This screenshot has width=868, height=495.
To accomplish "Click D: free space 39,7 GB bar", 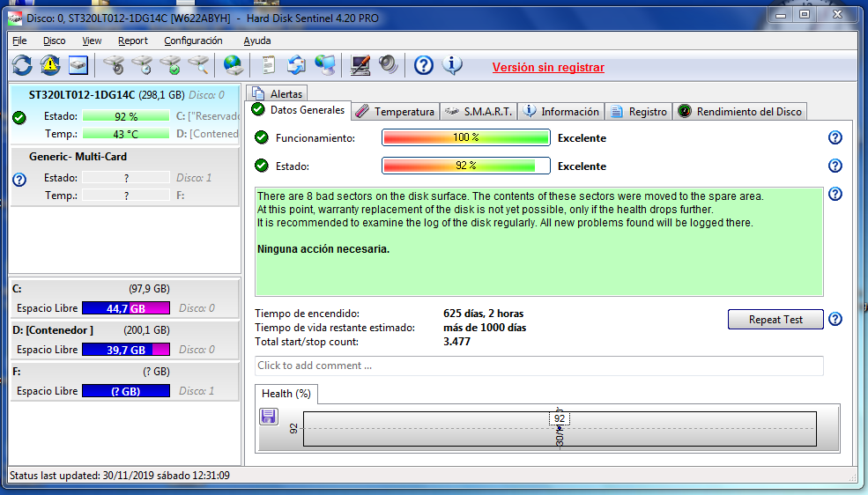I will tap(126, 350).
